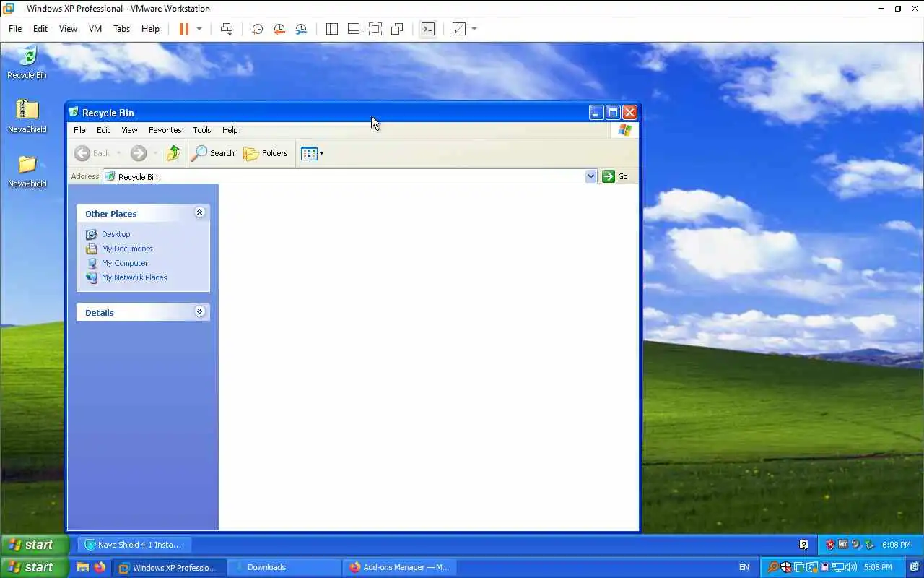The width and height of the screenshot is (924, 578).
Task: Open file explorer icon on host taskbar
Action: coord(83,567)
